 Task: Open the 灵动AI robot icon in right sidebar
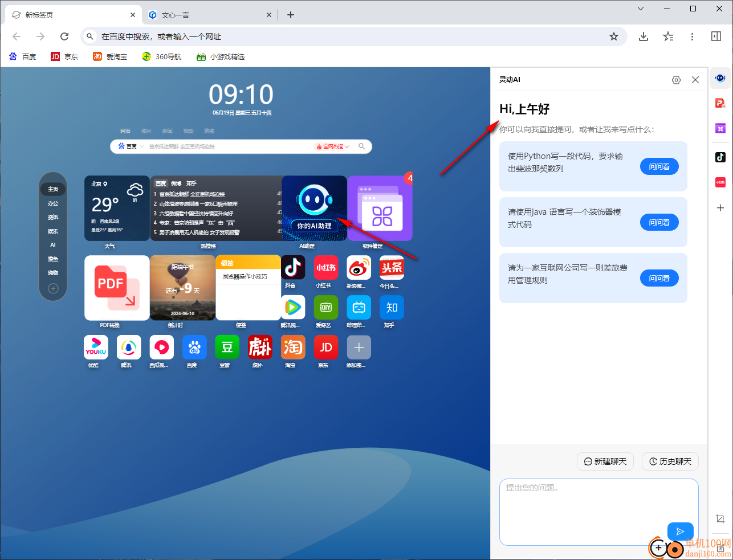[720, 78]
